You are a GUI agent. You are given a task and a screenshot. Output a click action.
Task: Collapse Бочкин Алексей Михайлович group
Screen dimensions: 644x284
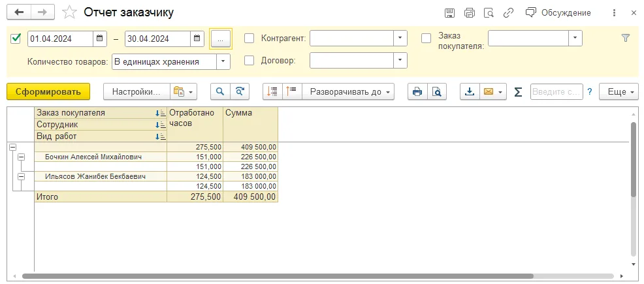(22, 157)
